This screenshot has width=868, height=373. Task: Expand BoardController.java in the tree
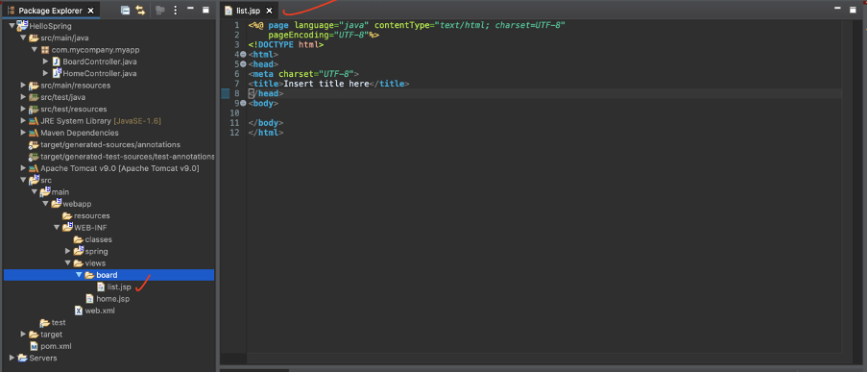tap(46, 62)
